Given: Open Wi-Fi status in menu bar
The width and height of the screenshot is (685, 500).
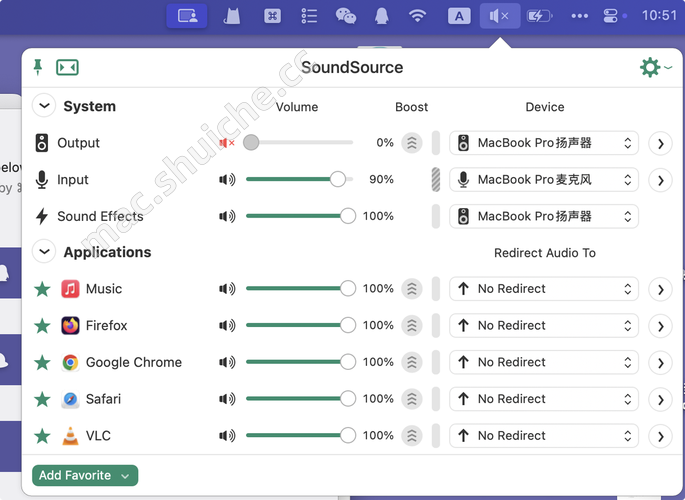Looking at the screenshot, I should (418, 16).
